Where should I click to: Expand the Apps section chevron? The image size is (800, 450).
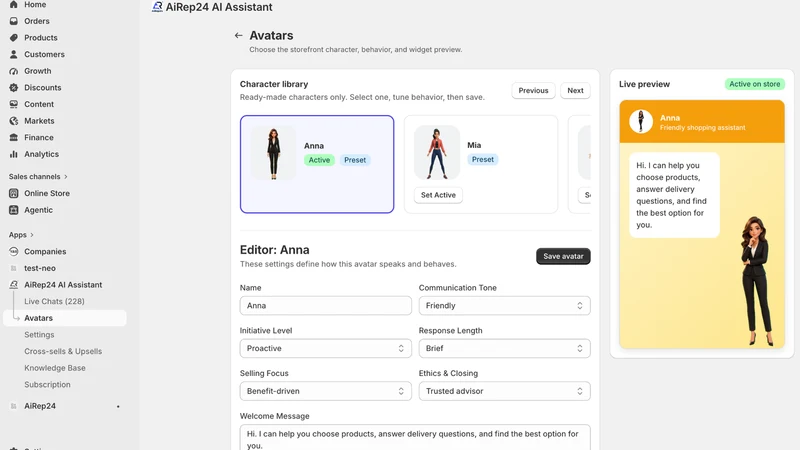[32, 235]
